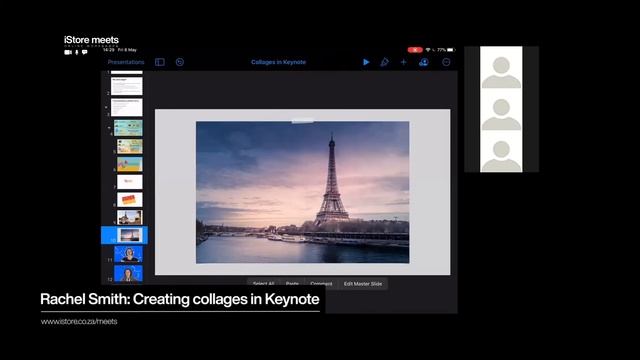
Task: Play the slideshow
Action: (366, 62)
